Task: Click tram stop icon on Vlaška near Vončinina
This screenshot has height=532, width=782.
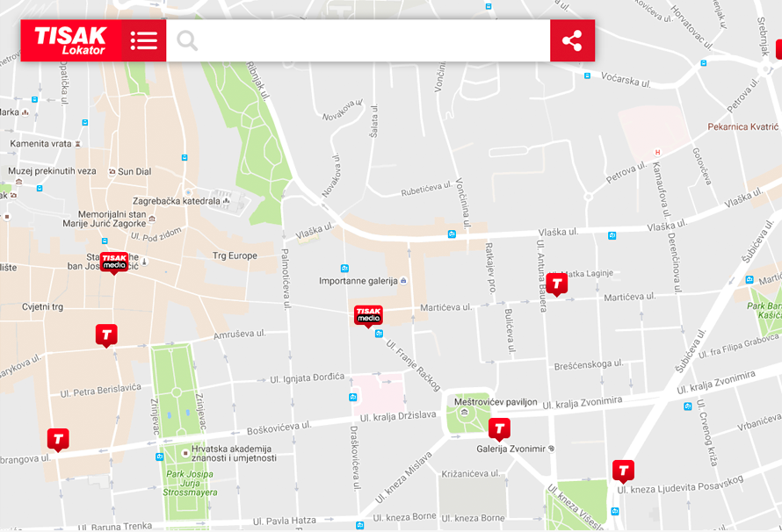Action: click(x=452, y=234)
